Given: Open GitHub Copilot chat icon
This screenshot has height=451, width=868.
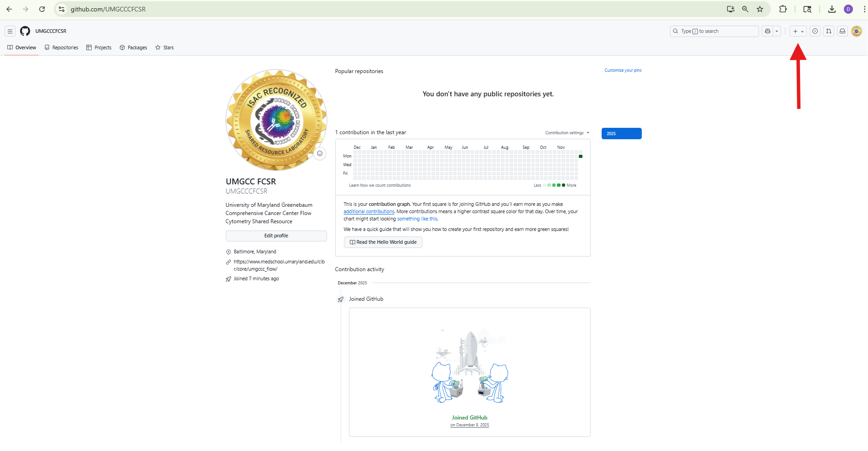Looking at the screenshot, I should click(x=768, y=31).
